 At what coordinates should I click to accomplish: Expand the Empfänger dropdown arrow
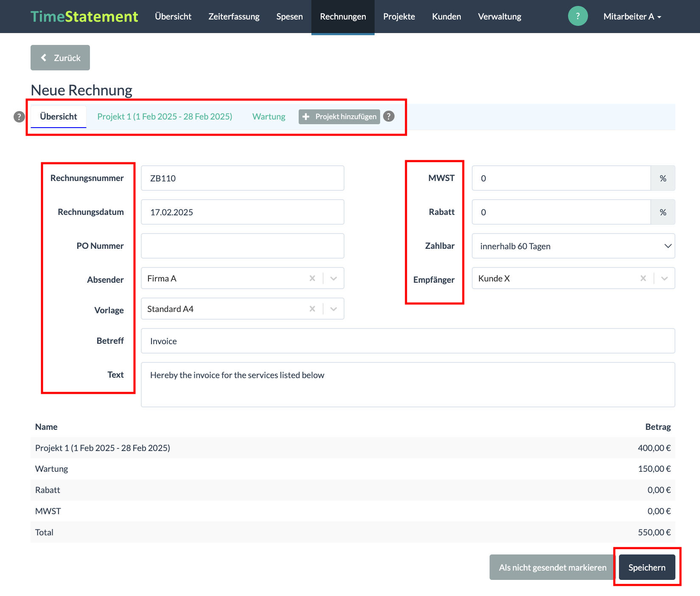pos(664,279)
